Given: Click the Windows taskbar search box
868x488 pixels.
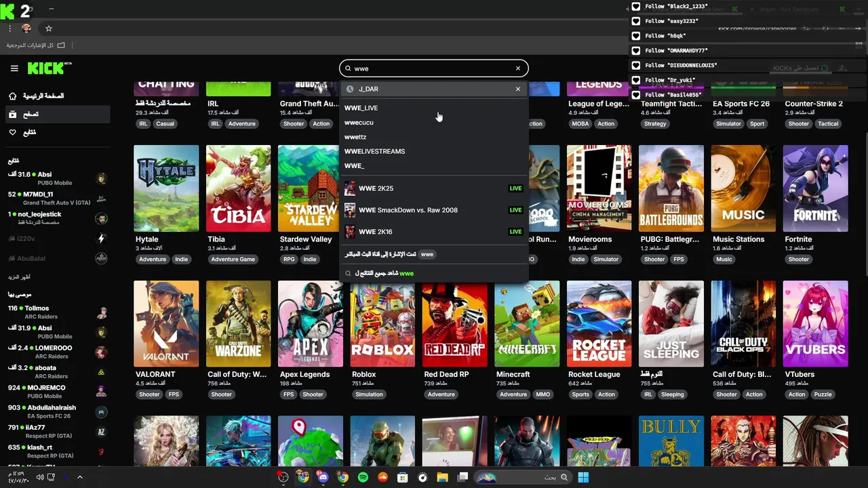Looking at the screenshot, I should click(x=521, y=477).
